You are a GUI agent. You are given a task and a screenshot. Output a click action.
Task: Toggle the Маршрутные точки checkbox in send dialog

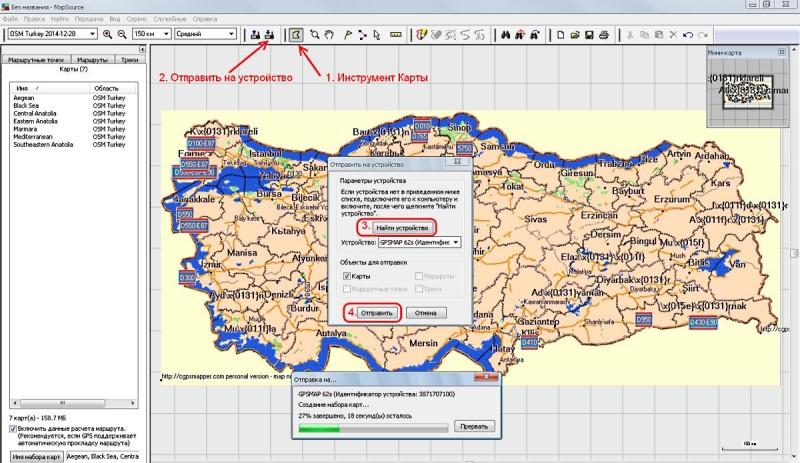pyautogui.click(x=347, y=289)
